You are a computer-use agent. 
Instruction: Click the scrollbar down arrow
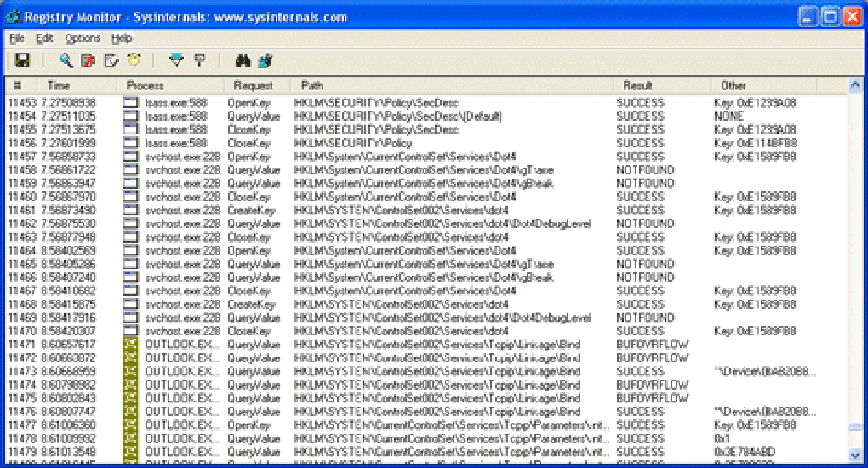click(x=854, y=455)
